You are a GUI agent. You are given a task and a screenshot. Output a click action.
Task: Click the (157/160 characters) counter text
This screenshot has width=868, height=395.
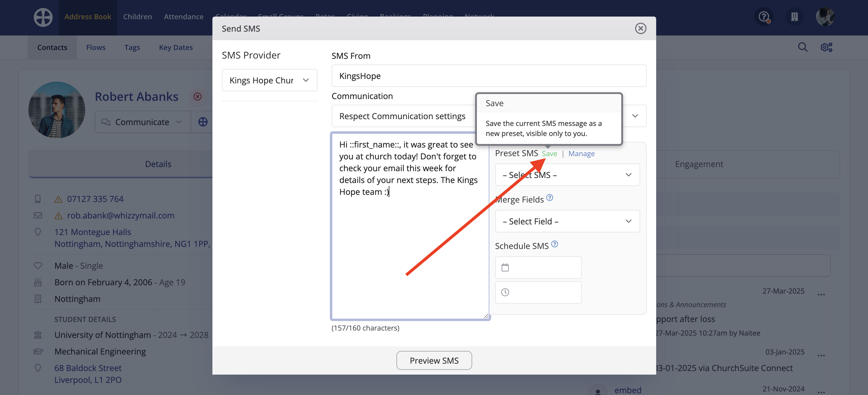(x=365, y=328)
